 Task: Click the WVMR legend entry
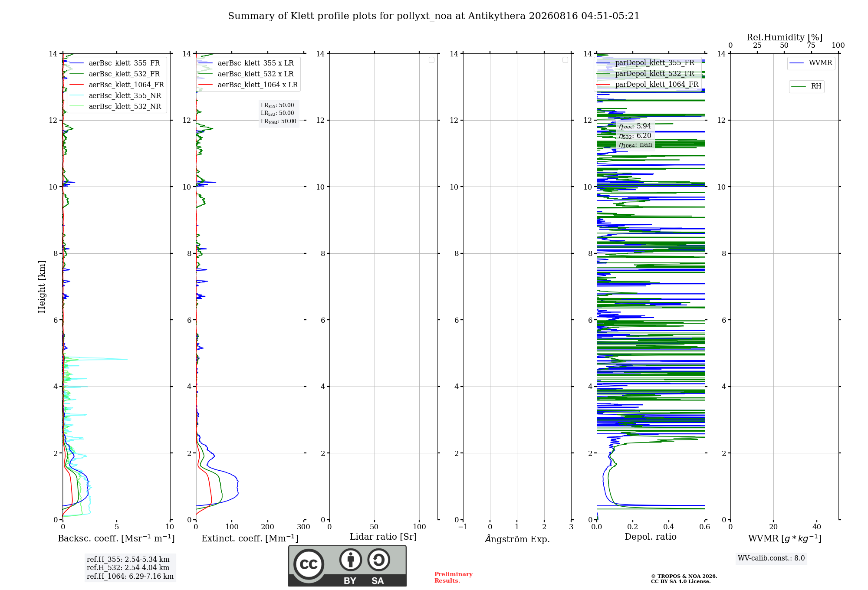click(811, 63)
